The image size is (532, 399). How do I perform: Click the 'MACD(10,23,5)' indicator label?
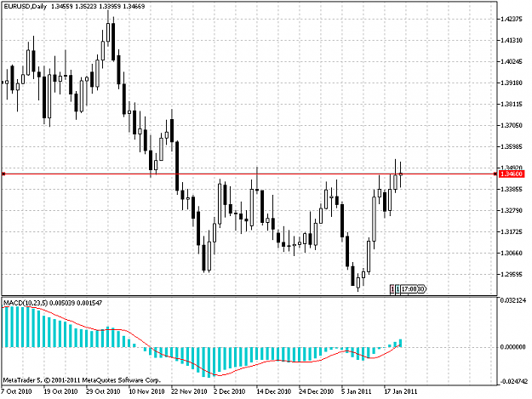26,303
